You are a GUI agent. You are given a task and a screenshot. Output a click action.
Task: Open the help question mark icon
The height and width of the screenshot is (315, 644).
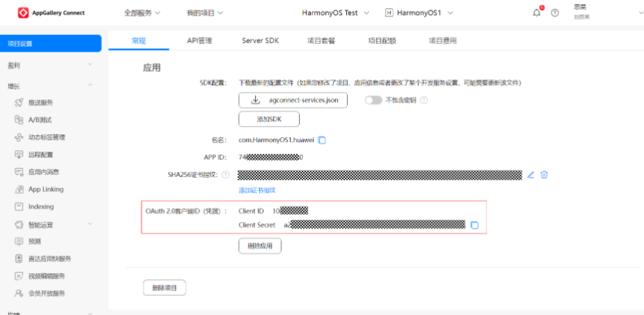click(555, 13)
